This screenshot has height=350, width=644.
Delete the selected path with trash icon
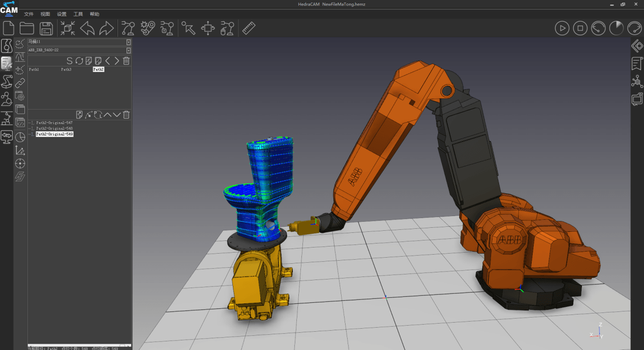coord(126,61)
